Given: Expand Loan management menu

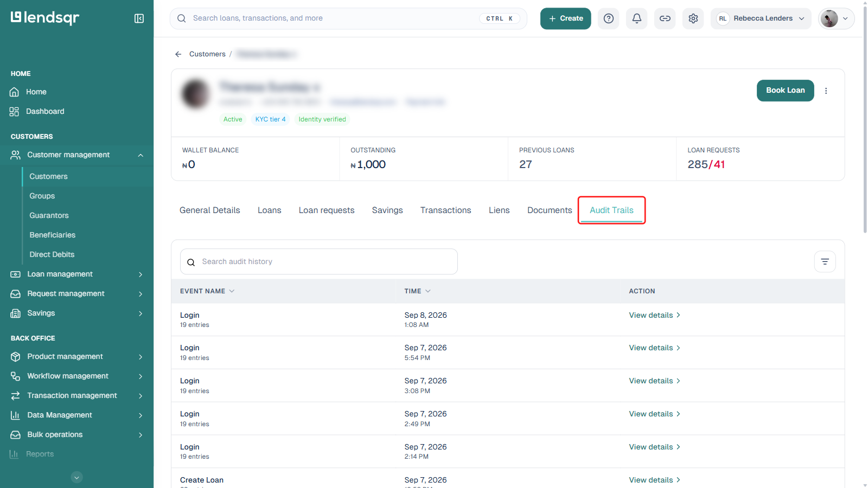Looking at the screenshot, I should tap(76, 274).
